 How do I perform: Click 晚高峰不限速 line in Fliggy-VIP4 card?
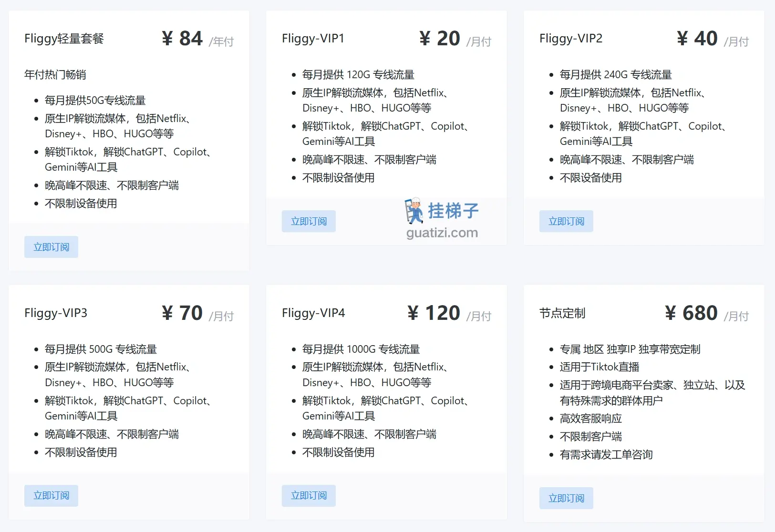pyautogui.click(x=370, y=434)
